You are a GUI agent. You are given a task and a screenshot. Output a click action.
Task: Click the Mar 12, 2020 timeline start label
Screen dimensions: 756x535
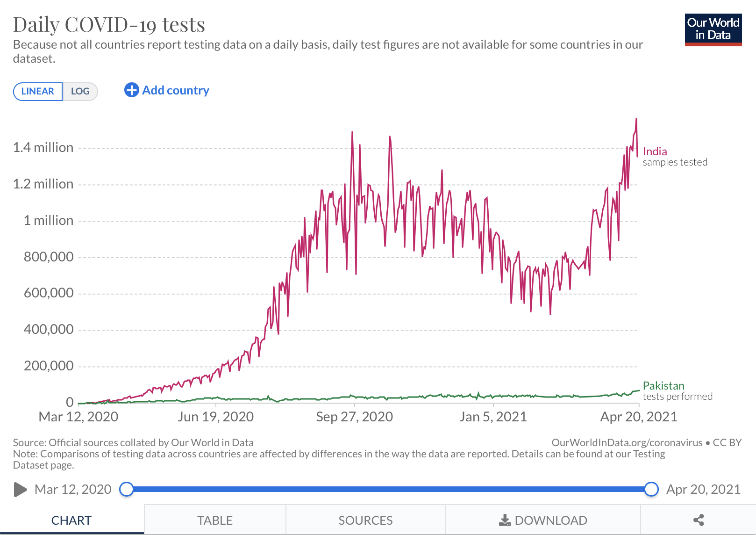click(73, 490)
